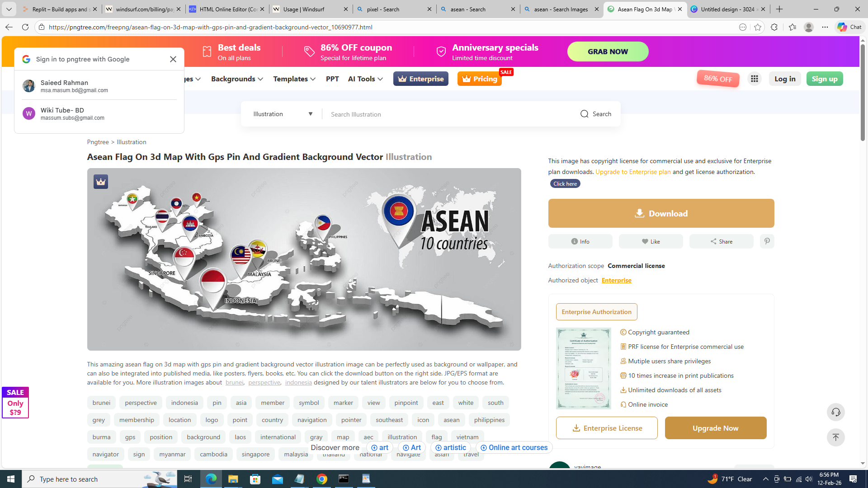Image resolution: width=868 pixels, height=488 pixels.
Task: Open Google Chrome from the taskbar
Action: [x=322, y=479]
